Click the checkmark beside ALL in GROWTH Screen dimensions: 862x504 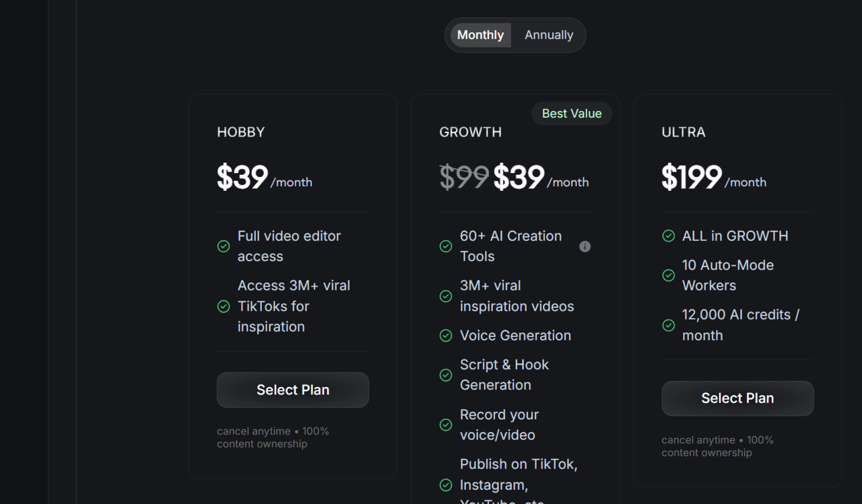668,236
